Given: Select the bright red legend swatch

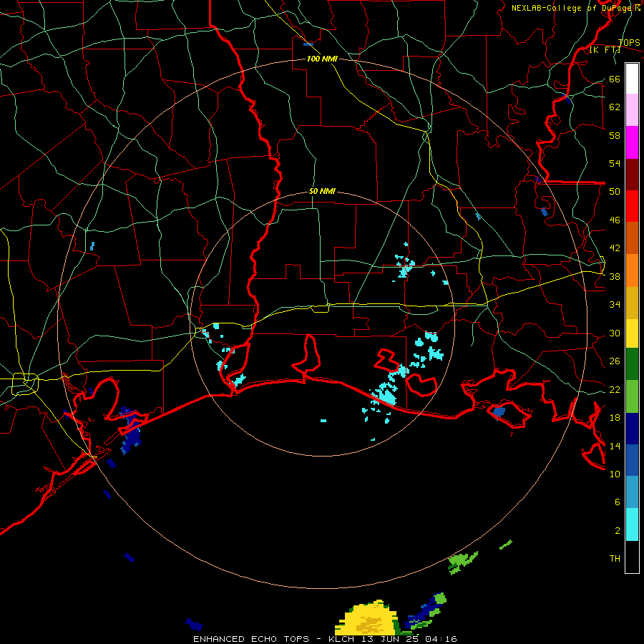Looking at the screenshot, I should point(632,206).
